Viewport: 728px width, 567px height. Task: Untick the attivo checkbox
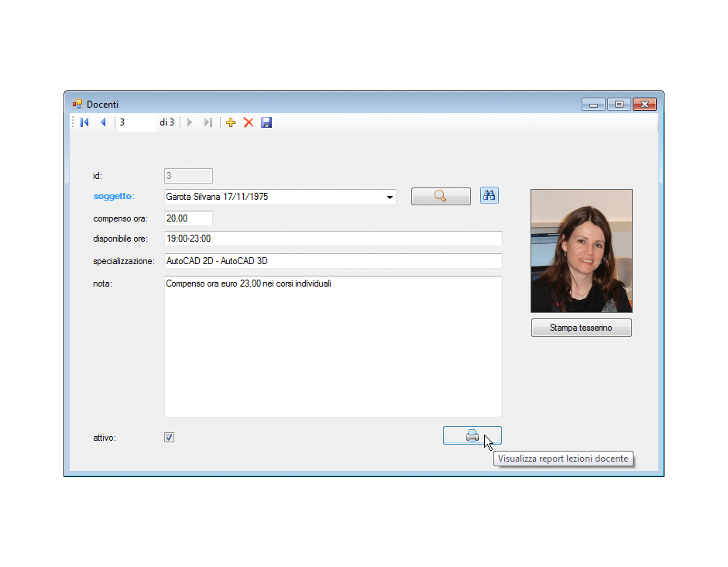(x=169, y=438)
